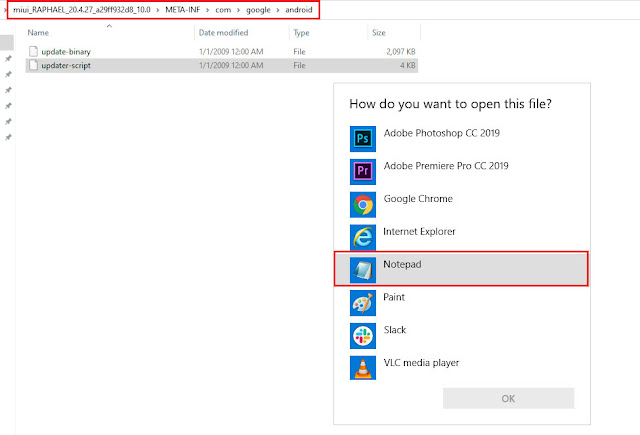The image size is (640, 435).
Task: Sort files by Name column
Action: pos(38,33)
